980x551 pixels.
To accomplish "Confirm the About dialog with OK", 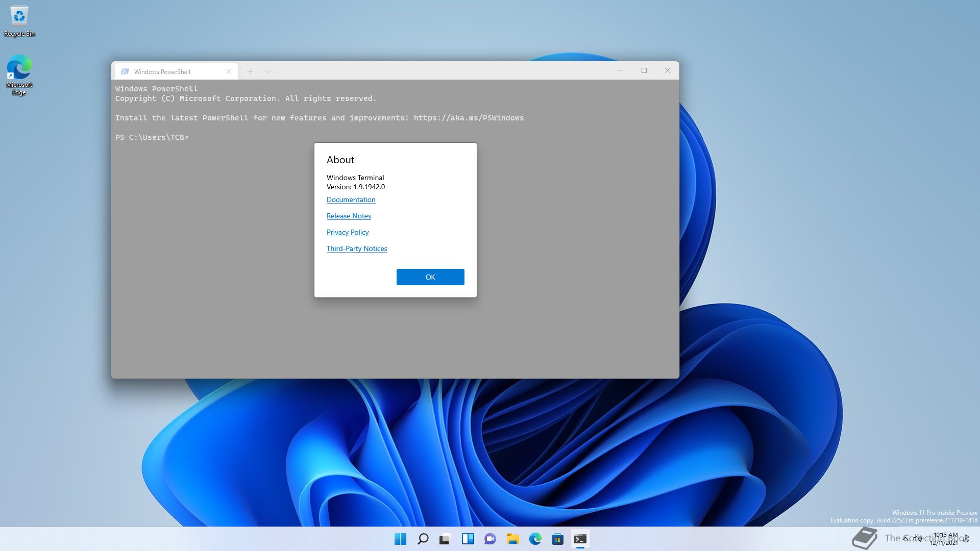I will tap(430, 277).
